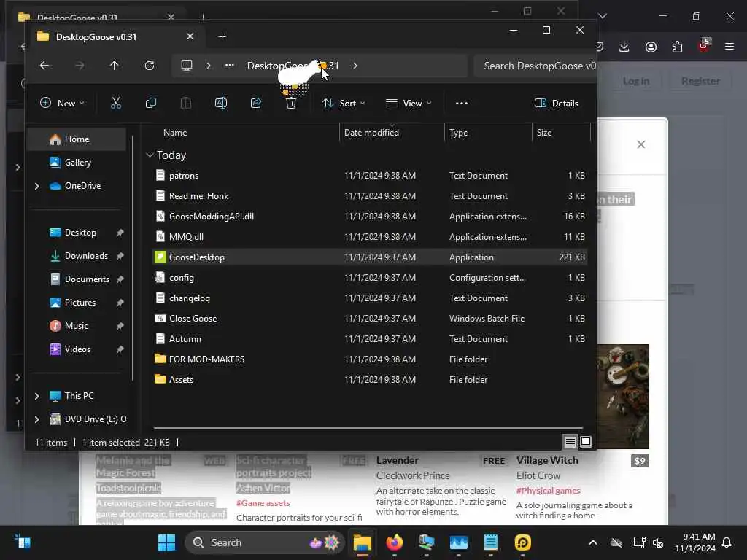Screen dimensions: 747x560
Task: Click the taskbar Search box
Action: (x=264, y=542)
